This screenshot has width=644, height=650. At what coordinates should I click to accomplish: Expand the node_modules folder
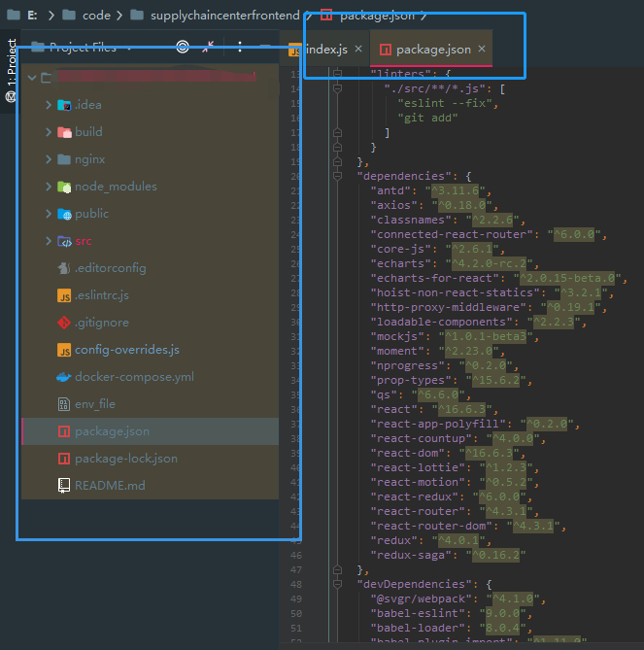(x=49, y=187)
